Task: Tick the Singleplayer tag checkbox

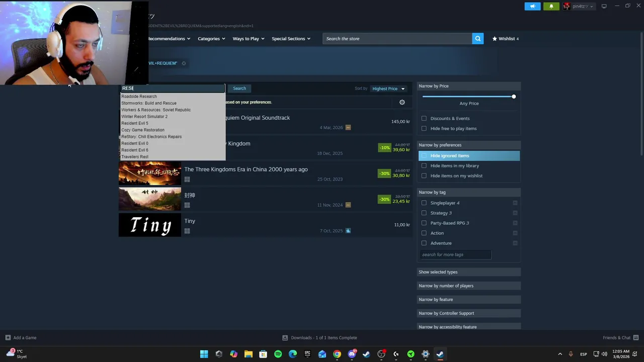Action: [424, 203]
